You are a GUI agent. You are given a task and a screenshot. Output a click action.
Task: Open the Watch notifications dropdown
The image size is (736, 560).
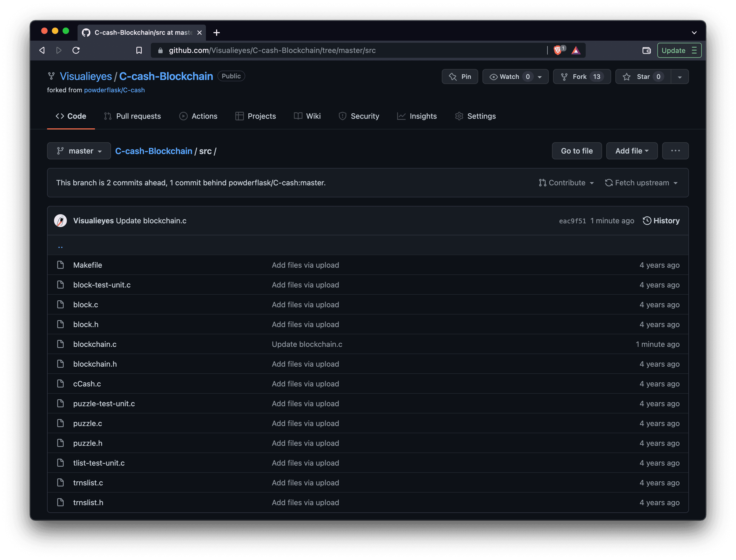[515, 77]
